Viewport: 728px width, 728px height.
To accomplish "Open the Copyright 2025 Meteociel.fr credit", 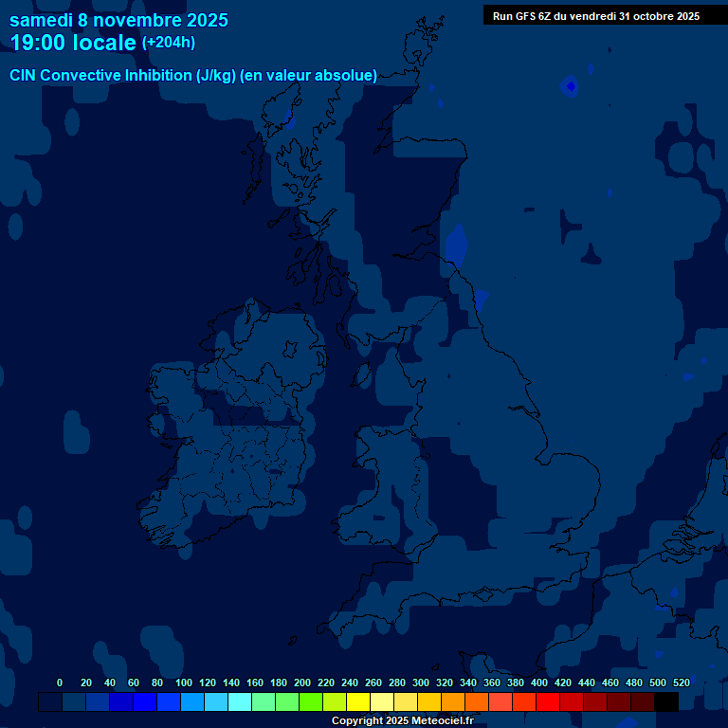I will pyautogui.click(x=402, y=721).
